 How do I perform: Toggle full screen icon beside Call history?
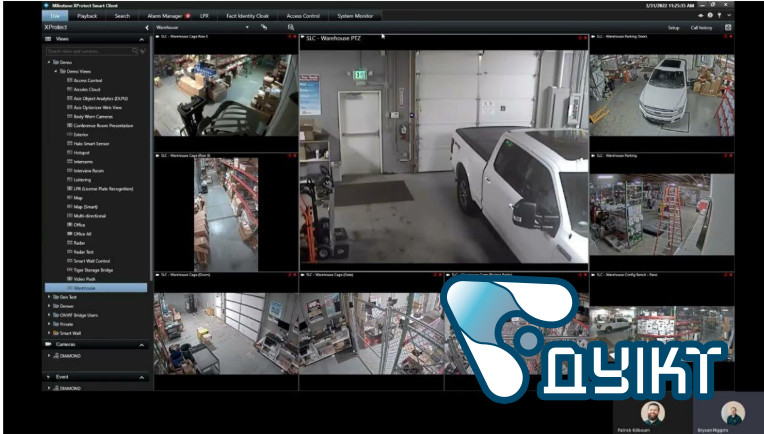(728, 28)
